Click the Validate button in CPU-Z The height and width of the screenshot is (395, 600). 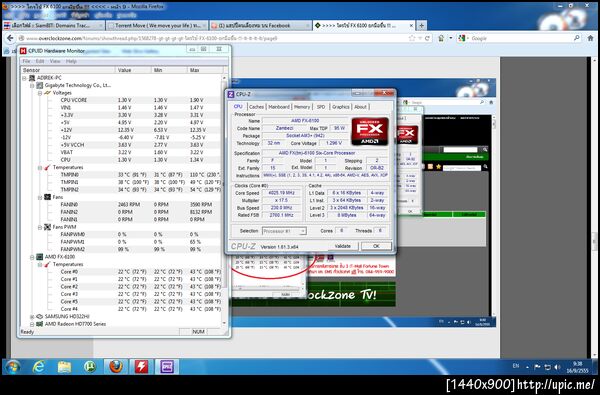point(342,246)
